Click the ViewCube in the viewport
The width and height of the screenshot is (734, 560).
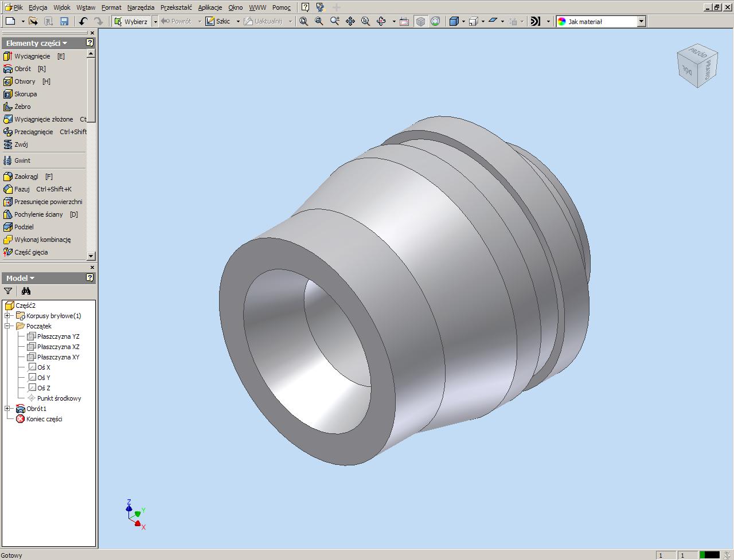[x=697, y=65]
